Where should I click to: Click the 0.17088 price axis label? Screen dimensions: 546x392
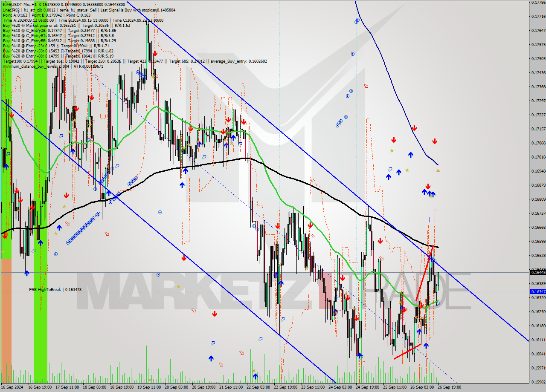coord(538,143)
